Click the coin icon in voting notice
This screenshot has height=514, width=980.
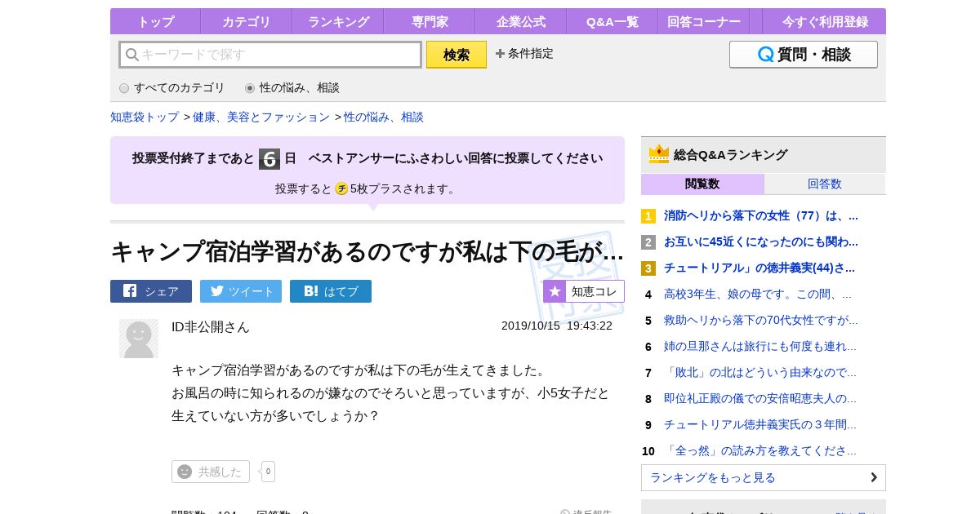341,188
